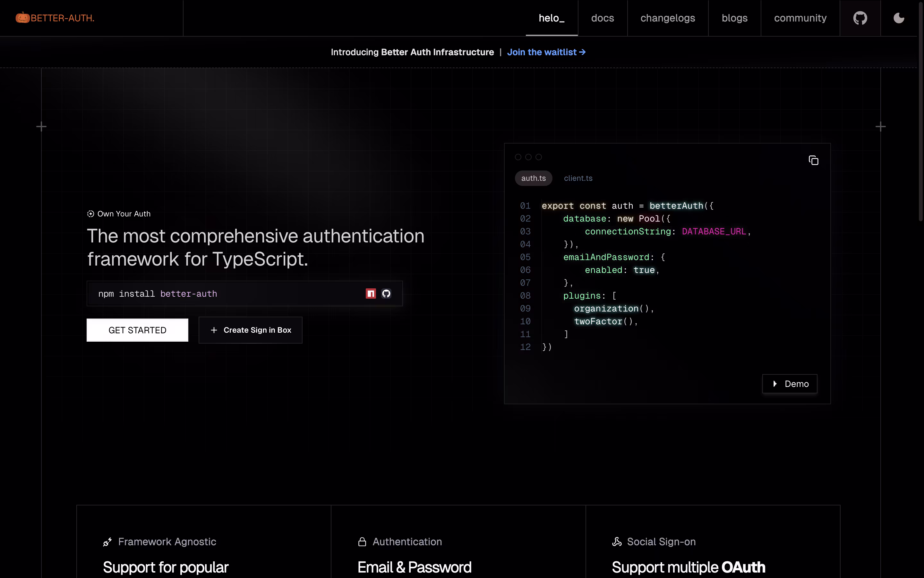Click the Framework Agnostic plug icon
924x578 pixels.
click(x=107, y=542)
